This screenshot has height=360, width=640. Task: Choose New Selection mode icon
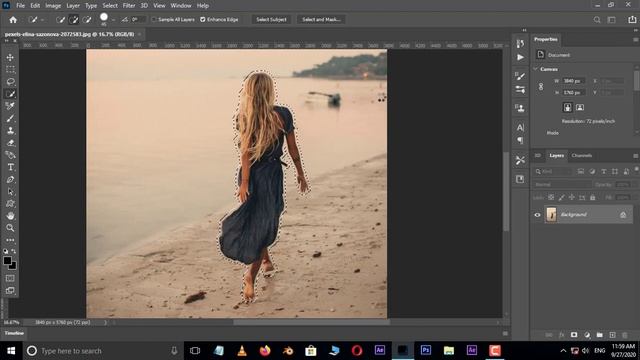[x=60, y=20]
